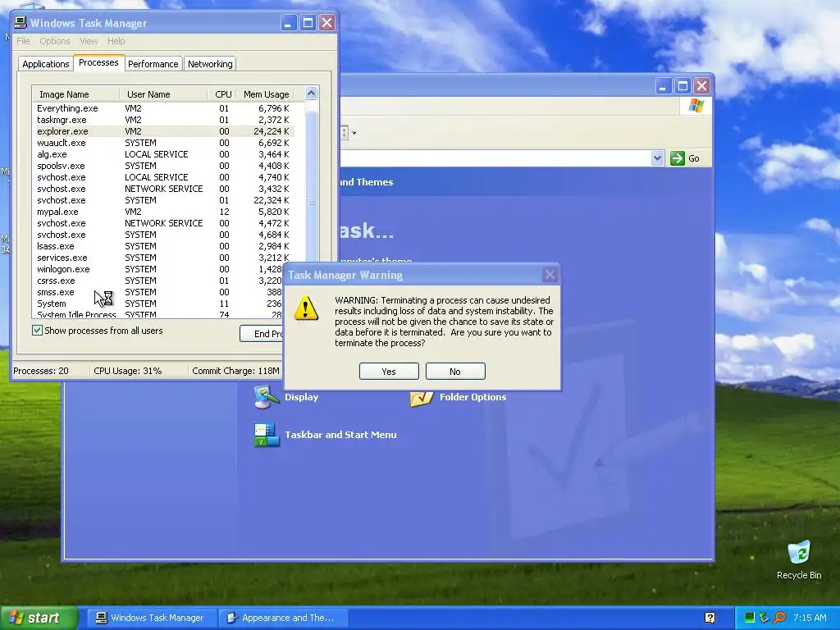Open the Options menu in Task Manager
Screen dimensions: 840x630
tap(55, 41)
